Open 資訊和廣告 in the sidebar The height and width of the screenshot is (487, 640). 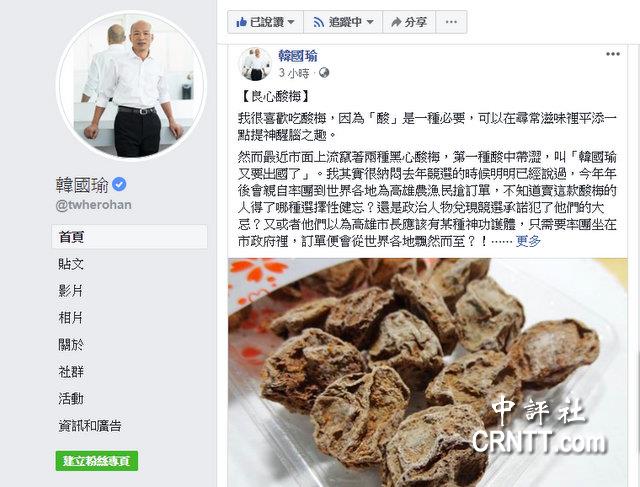point(90,426)
